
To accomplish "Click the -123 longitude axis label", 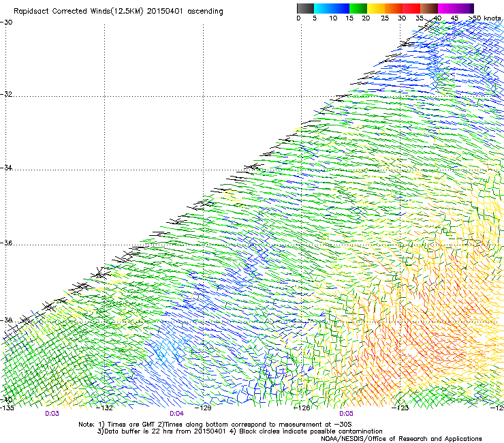I will 400,408.
